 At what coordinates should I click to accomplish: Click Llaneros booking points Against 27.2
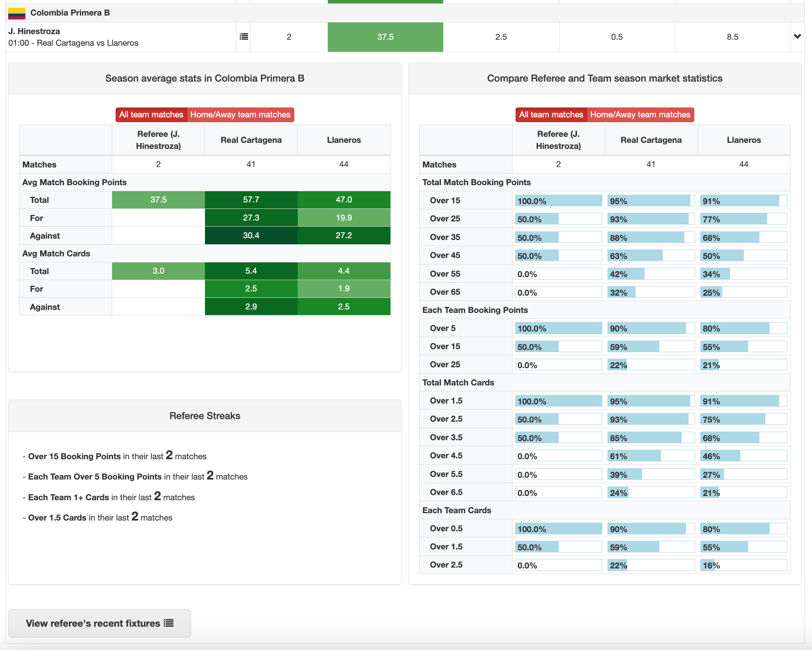tap(344, 236)
